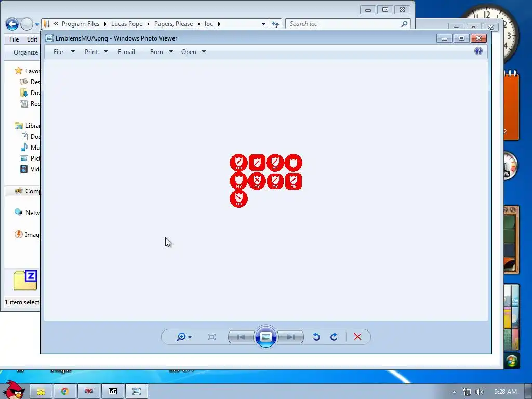The height and width of the screenshot is (399, 532).
Task: Open the Print menu
Action: 91,52
